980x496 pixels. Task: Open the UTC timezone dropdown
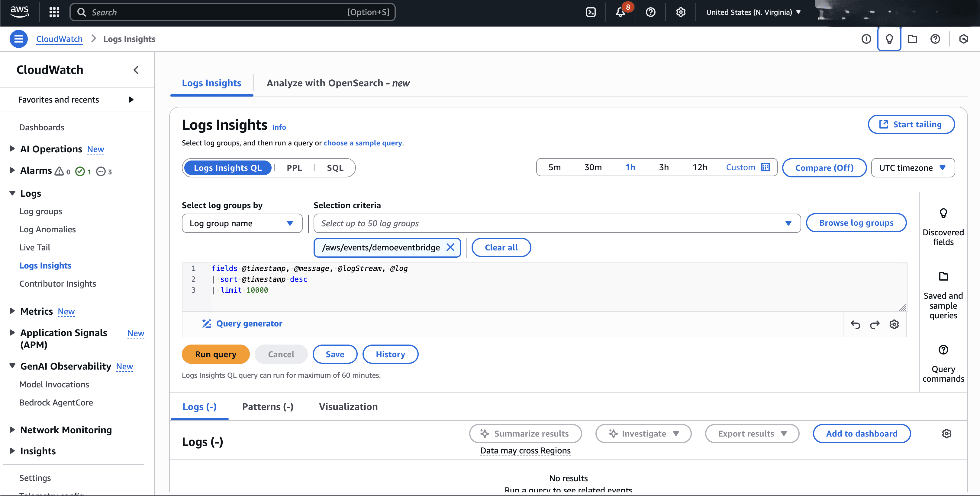(x=913, y=168)
